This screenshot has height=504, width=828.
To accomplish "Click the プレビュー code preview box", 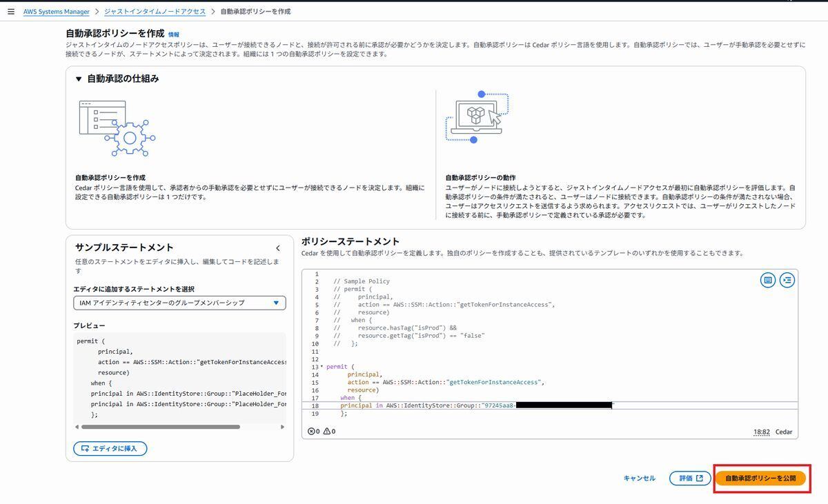I will [x=179, y=382].
